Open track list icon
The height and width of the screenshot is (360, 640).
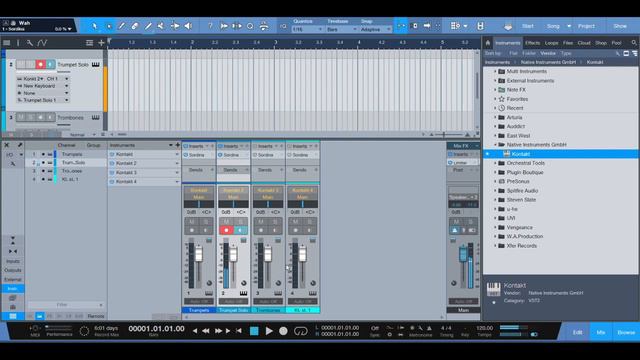(7, 42)
